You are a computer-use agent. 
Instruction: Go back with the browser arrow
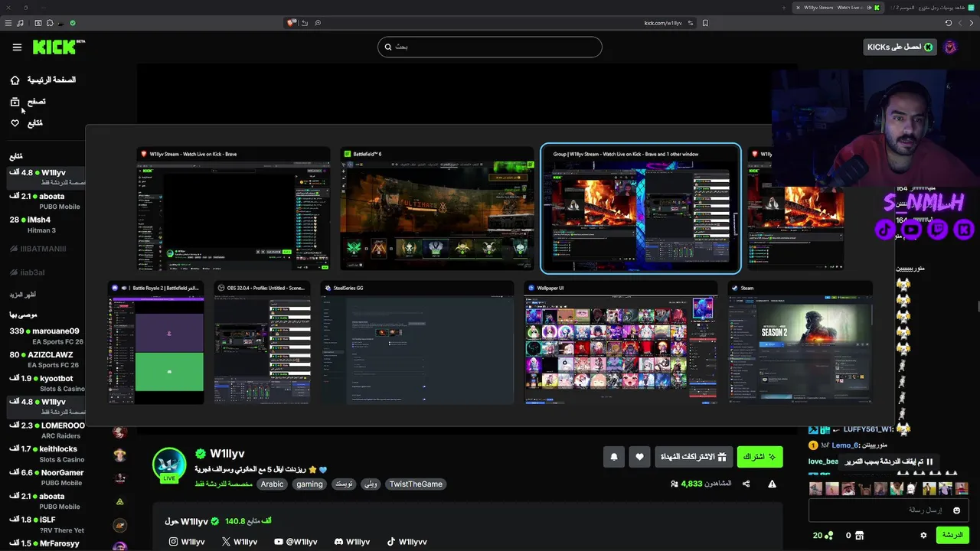[971, 23]
